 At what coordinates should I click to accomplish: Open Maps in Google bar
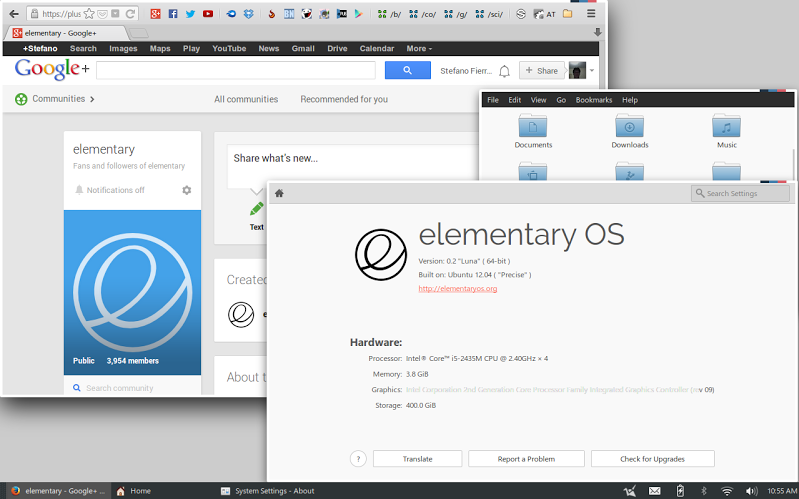pyautogui.click(x=159, y=48)
